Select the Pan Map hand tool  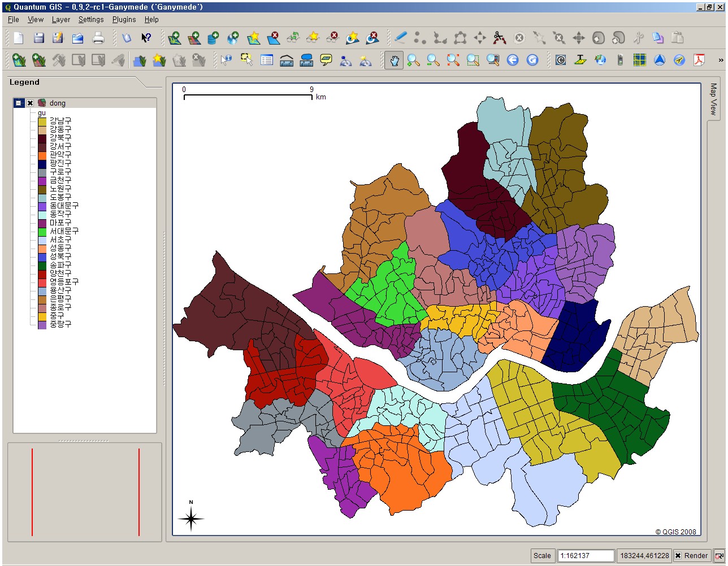tap(394, 60)
